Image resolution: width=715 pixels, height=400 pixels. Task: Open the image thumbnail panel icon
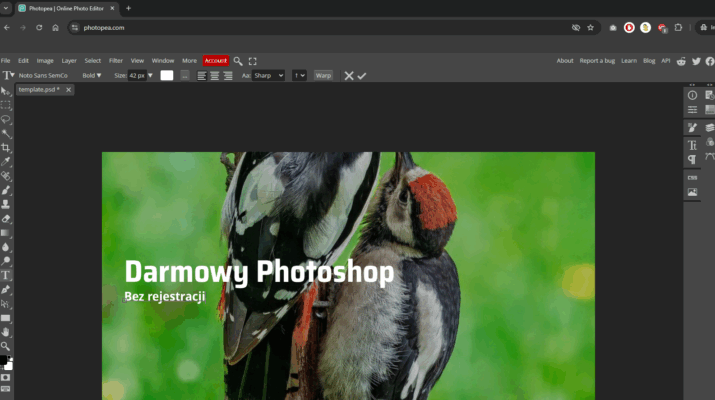tap(692, 192)
